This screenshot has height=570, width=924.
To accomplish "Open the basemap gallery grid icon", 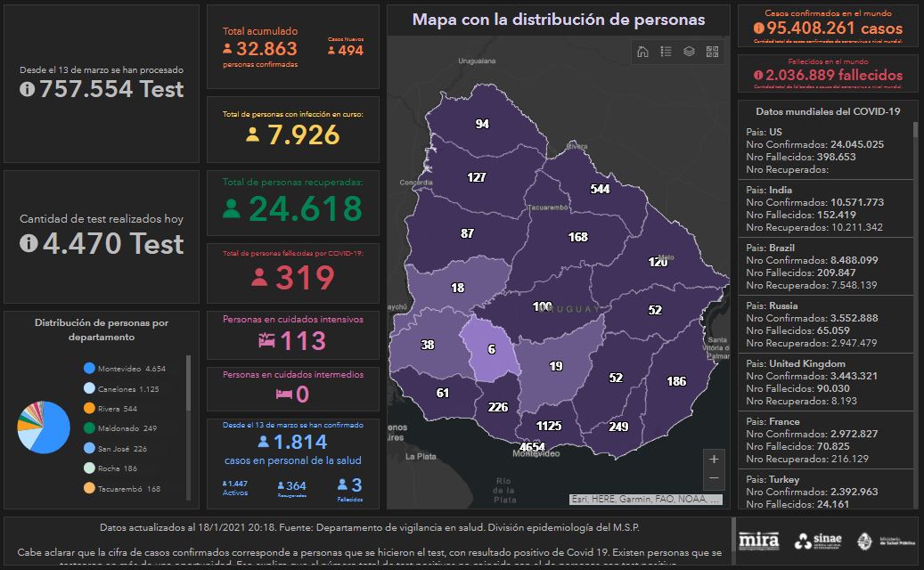I will pos(712,52).
